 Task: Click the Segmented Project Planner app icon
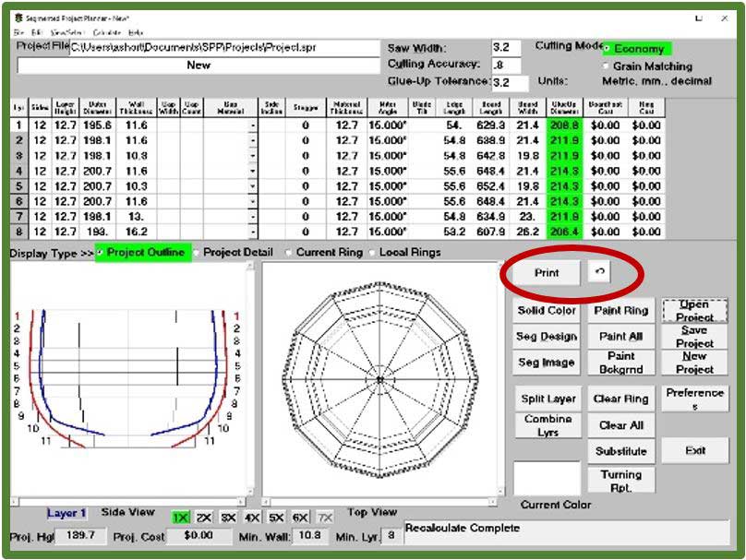(x=19, y=18)
